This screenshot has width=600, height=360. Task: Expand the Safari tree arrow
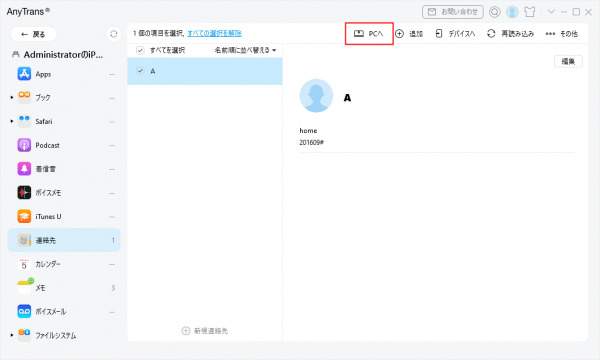(x=12, y=121)
